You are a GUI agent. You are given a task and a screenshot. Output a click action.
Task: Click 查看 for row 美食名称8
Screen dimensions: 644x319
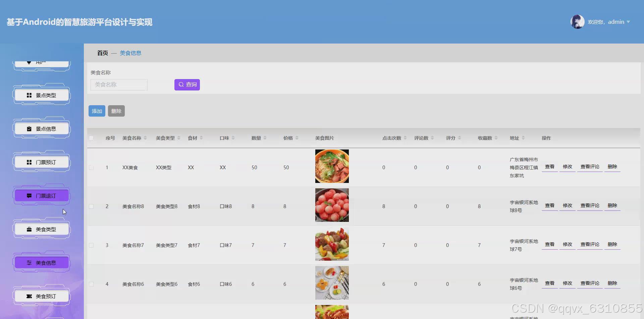tap(550, 206)
